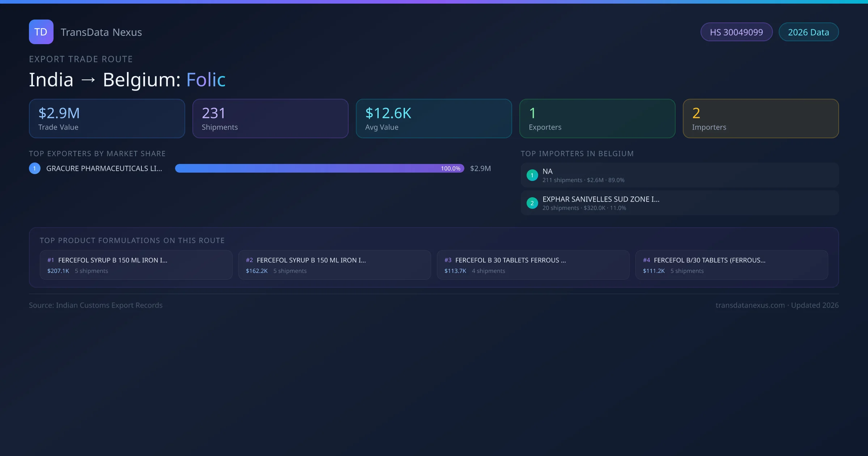Open the NA importer row

680,175
